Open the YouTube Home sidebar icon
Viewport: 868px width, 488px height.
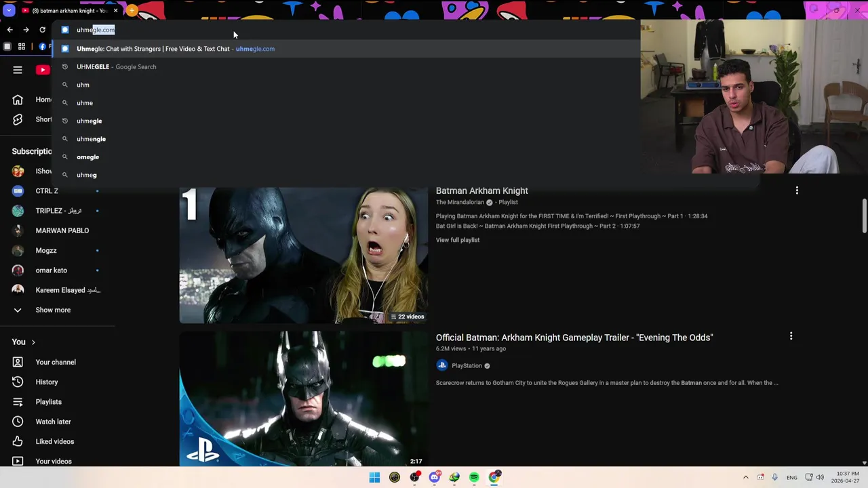pos(18,100)
